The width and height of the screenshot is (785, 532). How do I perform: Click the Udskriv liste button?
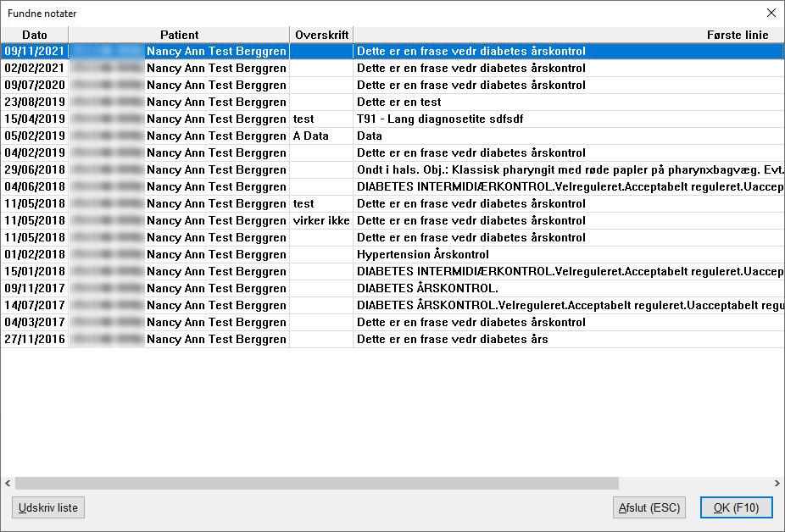pos(48,507)
